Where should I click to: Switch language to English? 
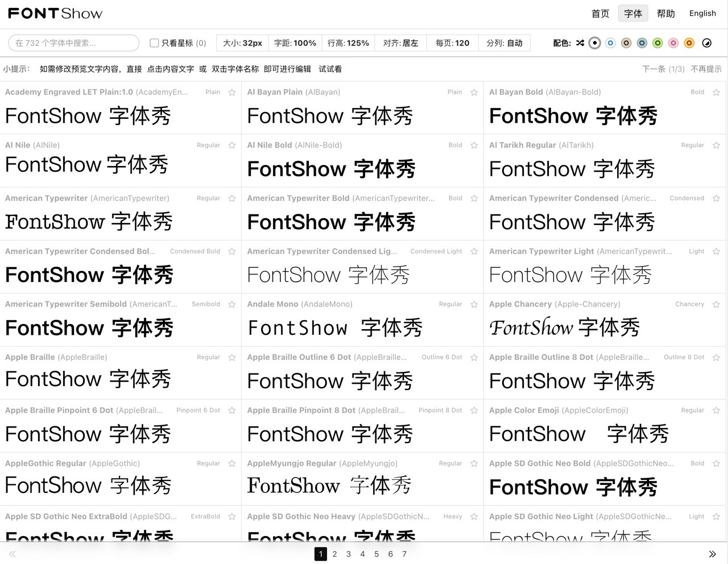(x=702, y=13)
